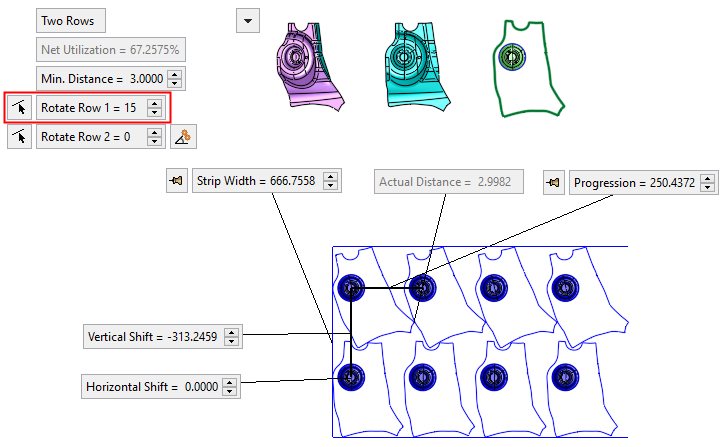Click the Rotate Row 1 angle picker icon
The width and height of the screenshot is (725, 447).
[x=19, y=108]
